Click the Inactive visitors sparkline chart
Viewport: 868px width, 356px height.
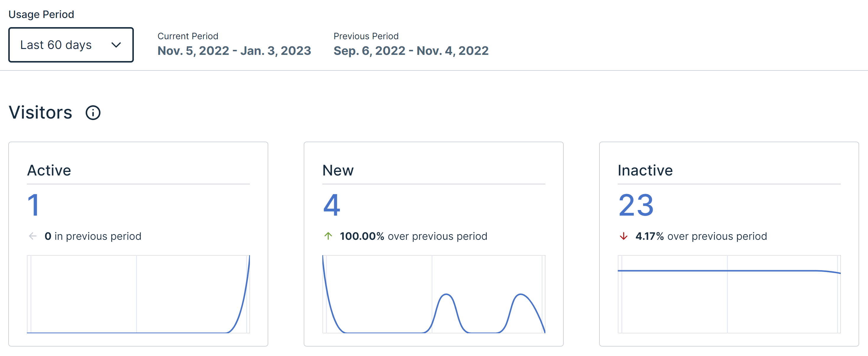pos(729,294)
